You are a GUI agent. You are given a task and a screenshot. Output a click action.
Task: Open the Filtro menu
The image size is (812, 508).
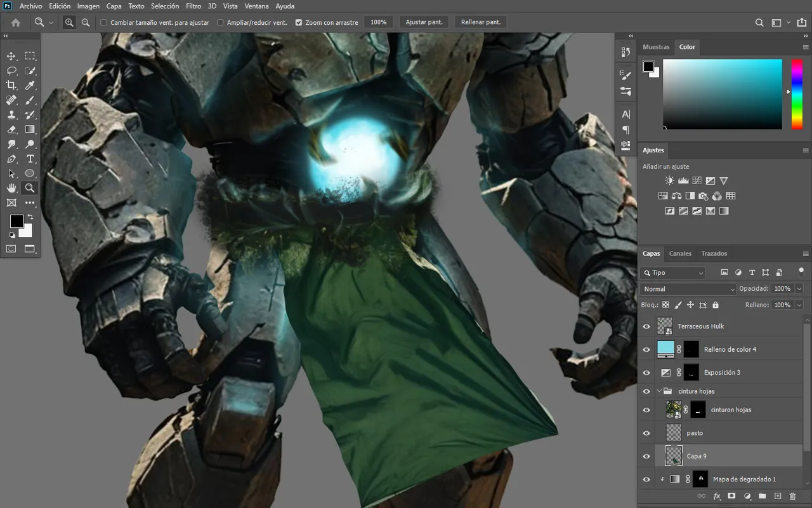pyautogui.click(x=193, y=6)
